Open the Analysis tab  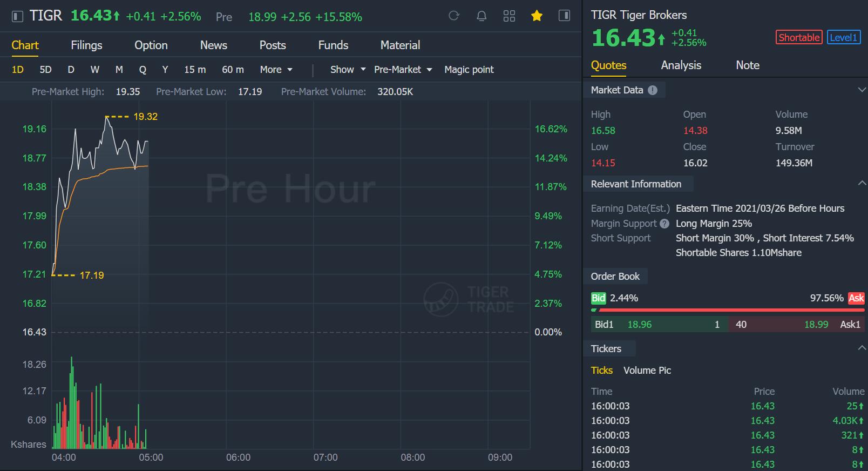[x=681, y=65]
